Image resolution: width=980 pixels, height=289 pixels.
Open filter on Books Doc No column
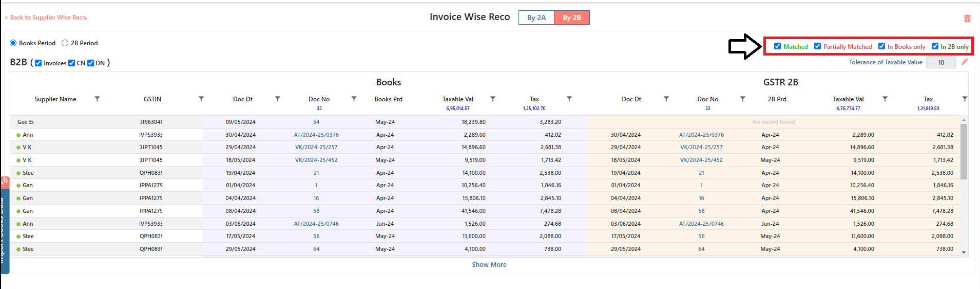point(354,99)
